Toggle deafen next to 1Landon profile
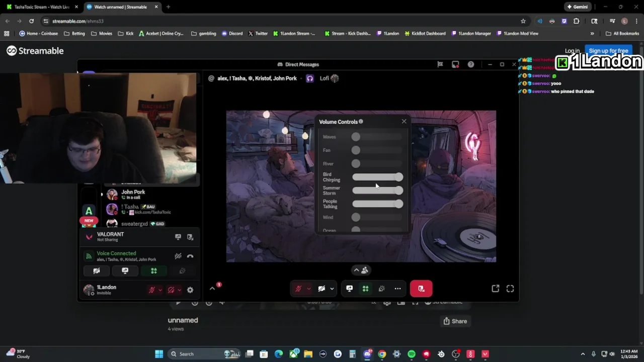 171,290
